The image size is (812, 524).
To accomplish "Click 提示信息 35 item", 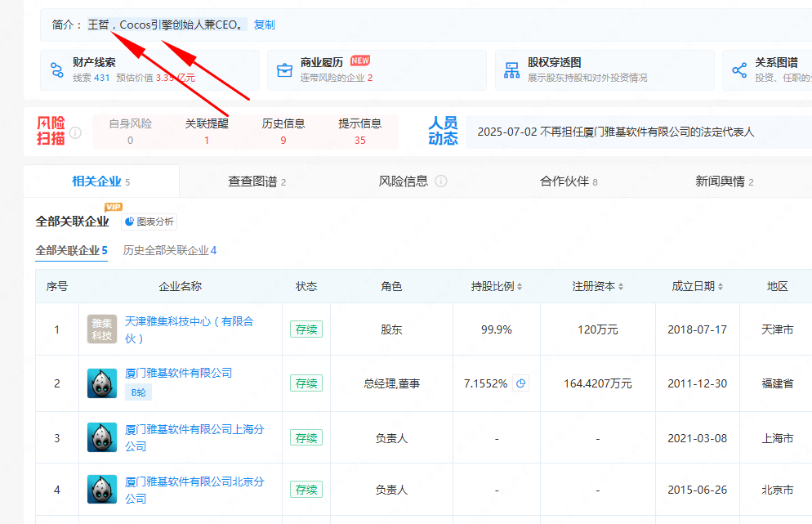I will [360, 132].
